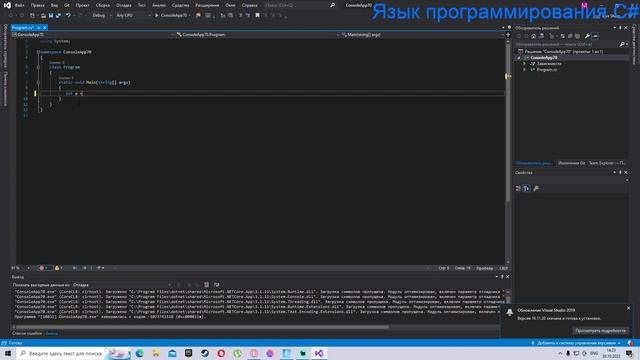Open the ConsoleApp70 project navigation dropdown
This screenshot has width=640, height=360.
pos(93,35)
